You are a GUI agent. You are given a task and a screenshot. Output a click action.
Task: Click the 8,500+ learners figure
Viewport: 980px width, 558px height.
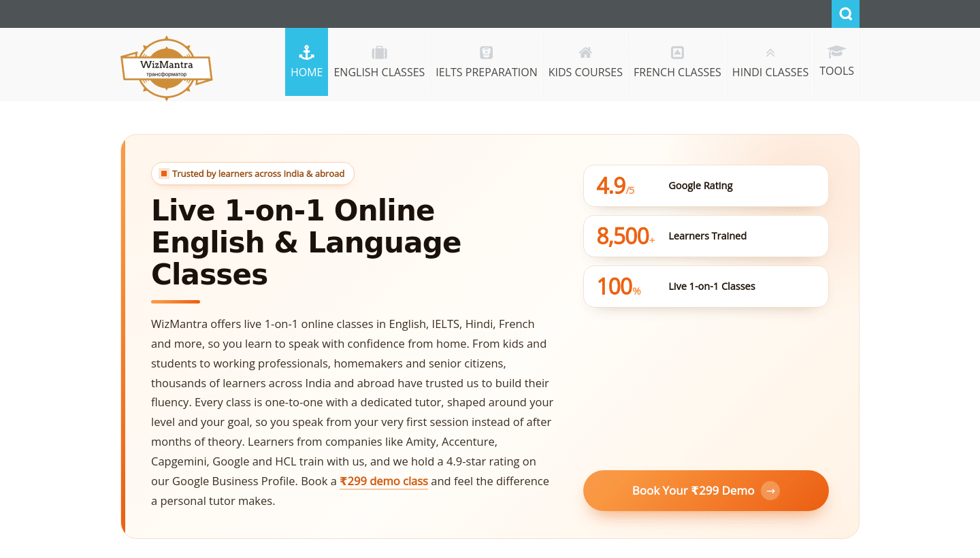coord(625,236)
